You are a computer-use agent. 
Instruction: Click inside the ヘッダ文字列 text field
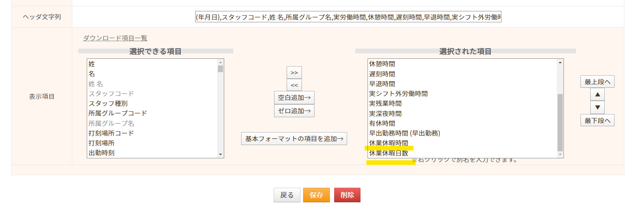pos(348,17)
